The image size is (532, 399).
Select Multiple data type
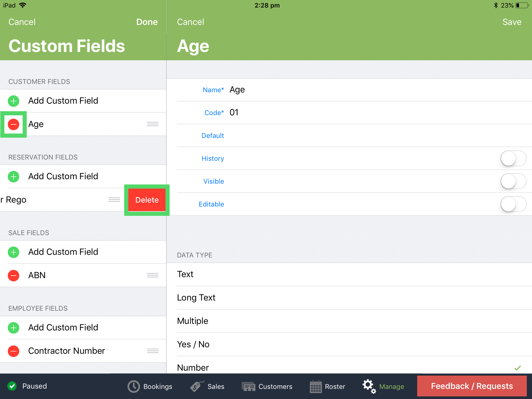click(x=349, y=321)
